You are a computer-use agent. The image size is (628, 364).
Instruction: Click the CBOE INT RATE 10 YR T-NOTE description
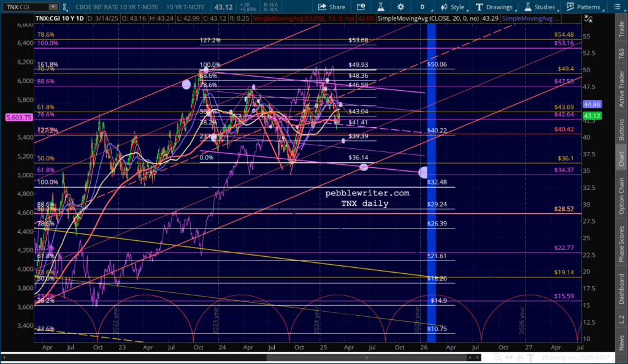click(x=117, y=7)
